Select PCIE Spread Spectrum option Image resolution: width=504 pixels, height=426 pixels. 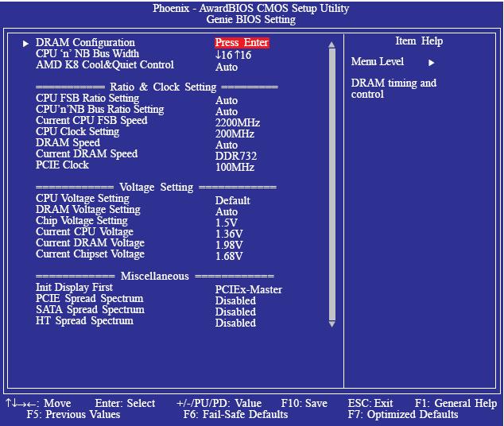pos(90,299)
